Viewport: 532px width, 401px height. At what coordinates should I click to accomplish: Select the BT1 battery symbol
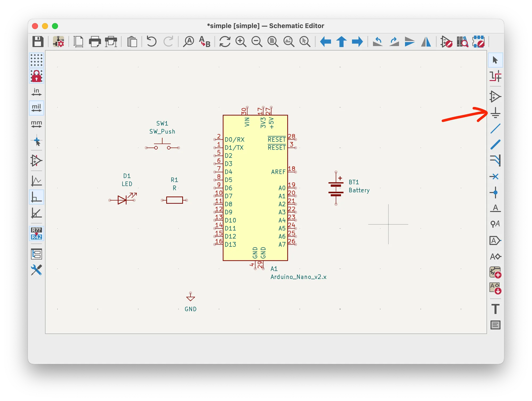pyautogui.click(x=336, y=188)
